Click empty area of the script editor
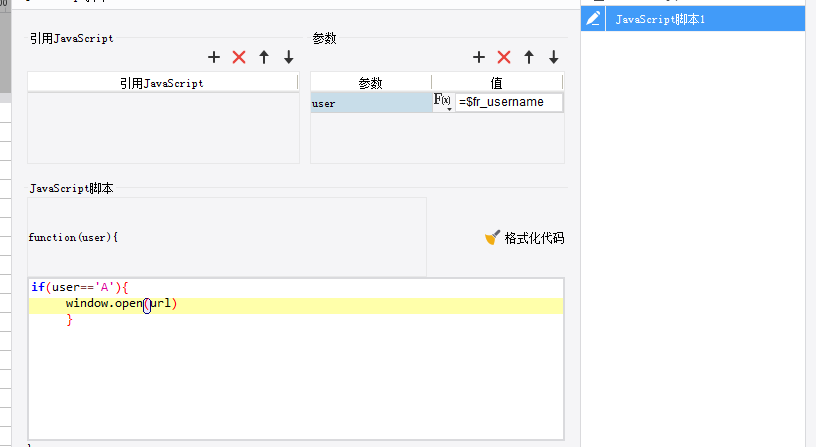 click(x=296, y=382)
